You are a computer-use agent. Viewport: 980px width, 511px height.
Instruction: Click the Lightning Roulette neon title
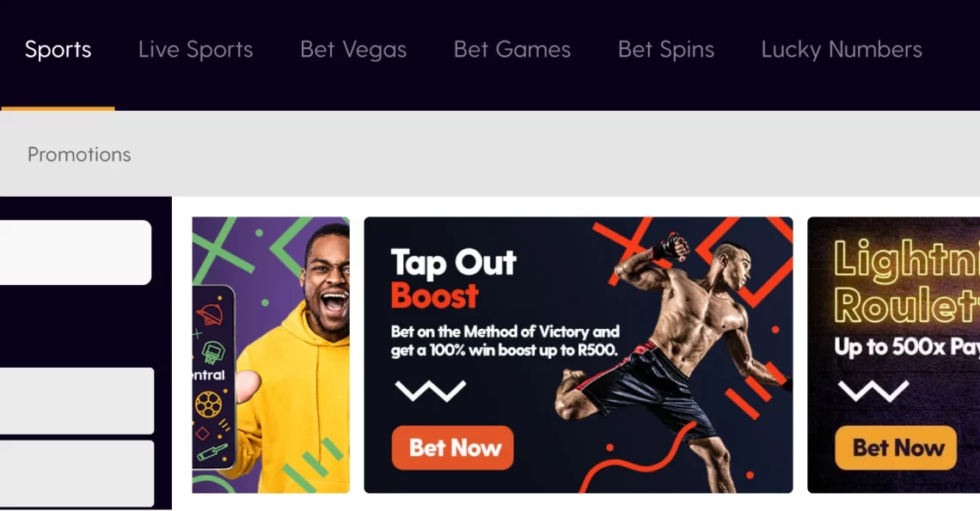(x=907, y=282)
